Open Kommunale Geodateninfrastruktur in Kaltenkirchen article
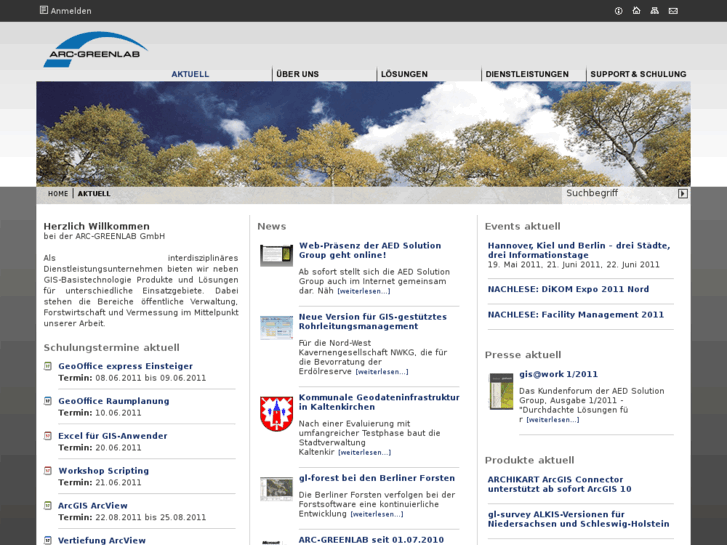 pos(379,402)
